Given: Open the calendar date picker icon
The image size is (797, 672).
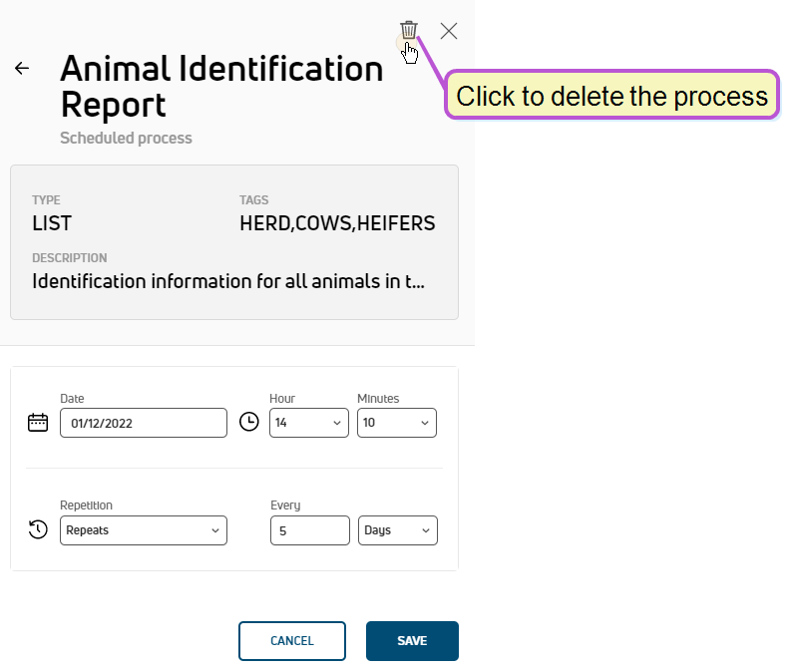Looking at the screenshot, I should click(38, 422).
